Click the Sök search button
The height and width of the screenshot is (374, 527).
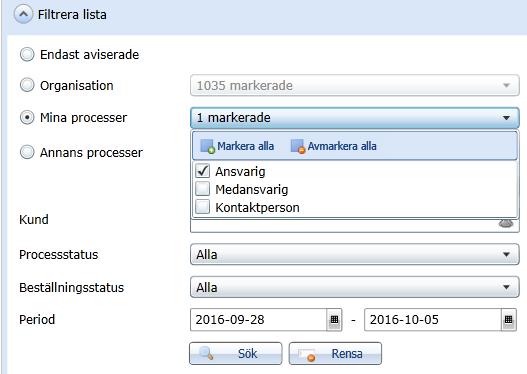point(236,354)
